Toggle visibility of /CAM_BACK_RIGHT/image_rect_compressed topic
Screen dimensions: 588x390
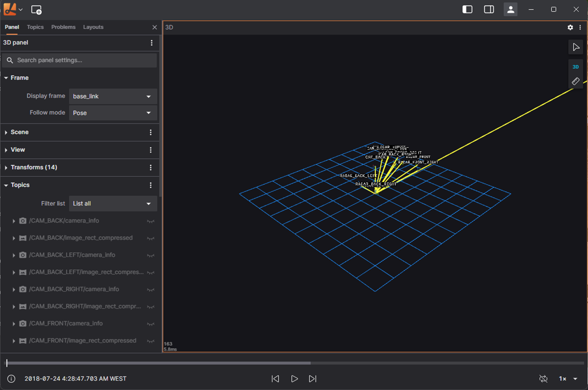tap(151, 307)
